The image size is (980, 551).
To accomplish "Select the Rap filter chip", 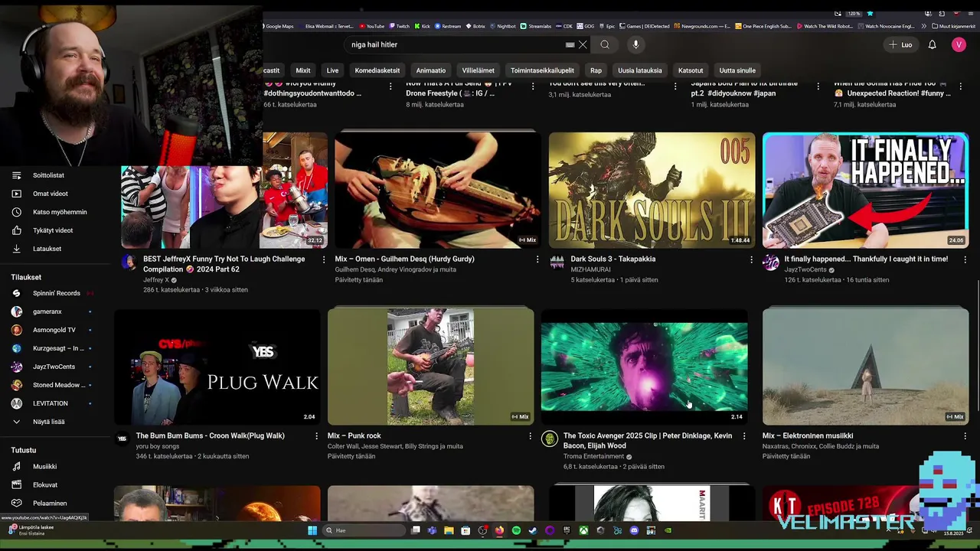I will [x=596, y=70].
